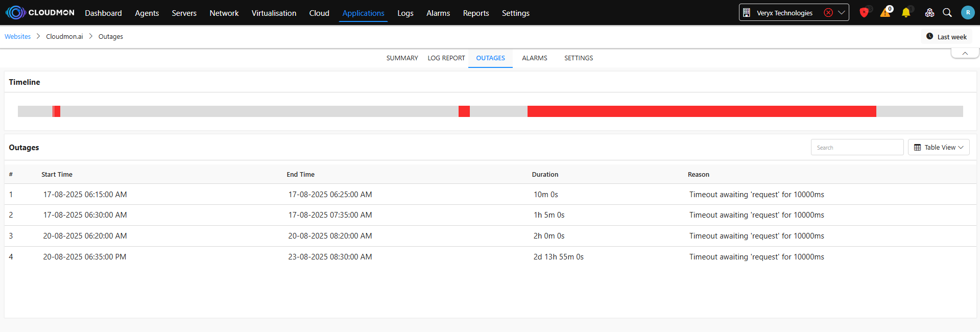The height and width of the screenshot is (332, 980).
Task: Clear Veryx Technologies selection with red X
Action: [828, 13]
